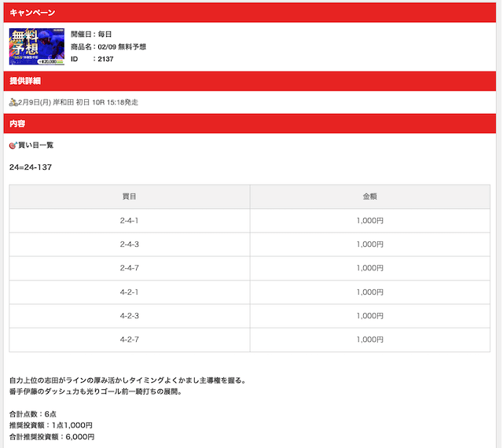Click the キャンペーン red section header
This screenshot has height=448, width=503.
(251, 13)
